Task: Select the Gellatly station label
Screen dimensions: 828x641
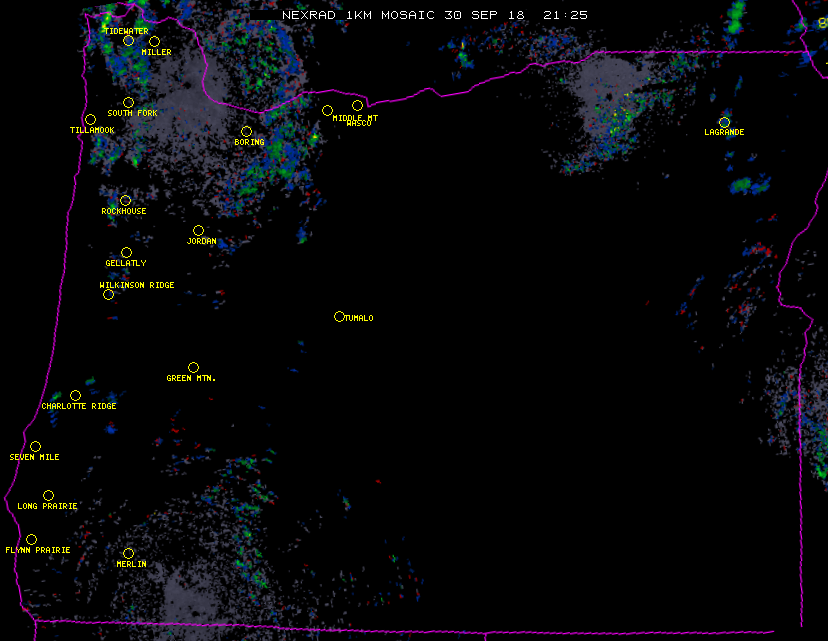Action: pyautogui.click(x=126, y=264)
